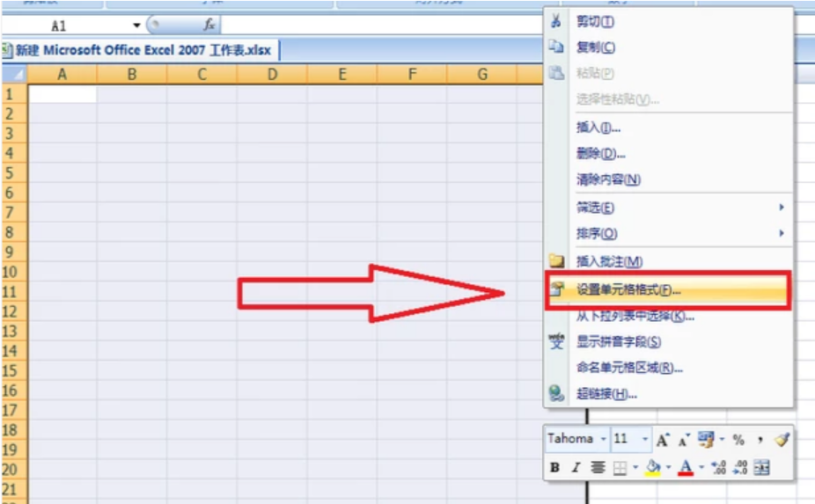Toggle center alignment in mini toolbar
The image size is (815, 504).
(x=598, y=468)
